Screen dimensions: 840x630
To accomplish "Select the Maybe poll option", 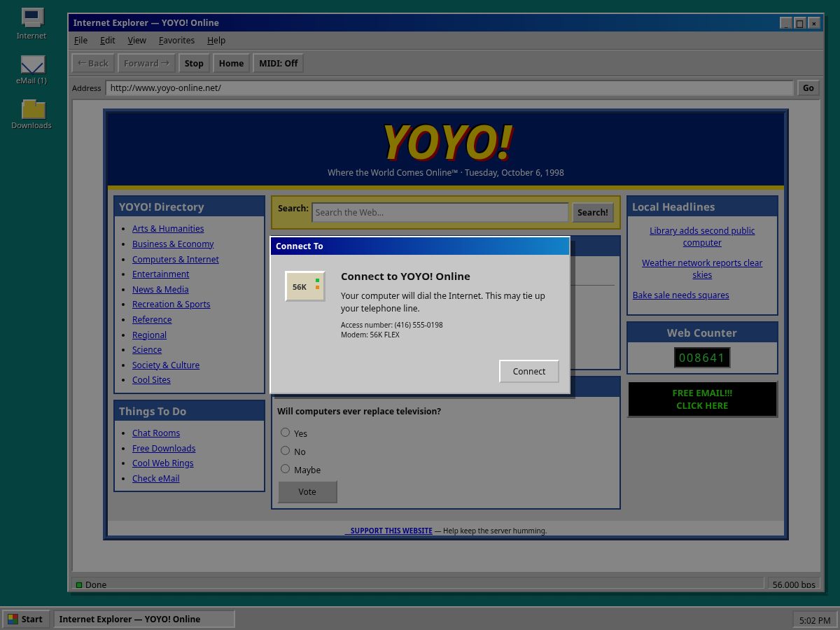I will click(x=285, y=469).
